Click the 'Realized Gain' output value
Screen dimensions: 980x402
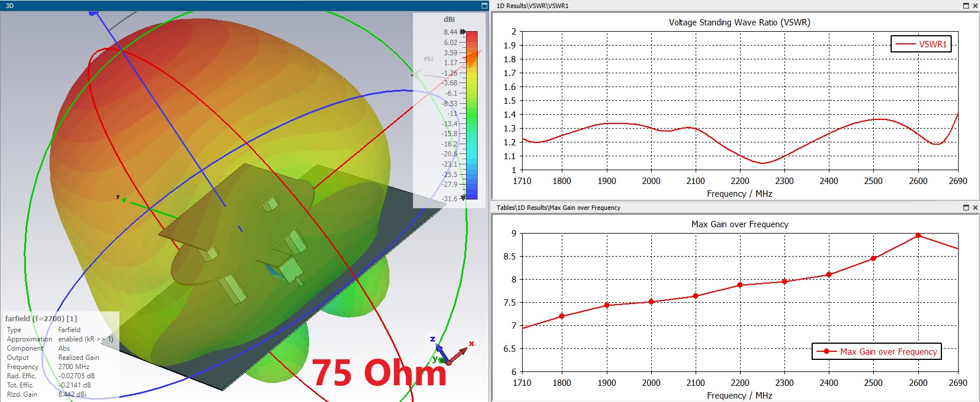click(78, 358)
